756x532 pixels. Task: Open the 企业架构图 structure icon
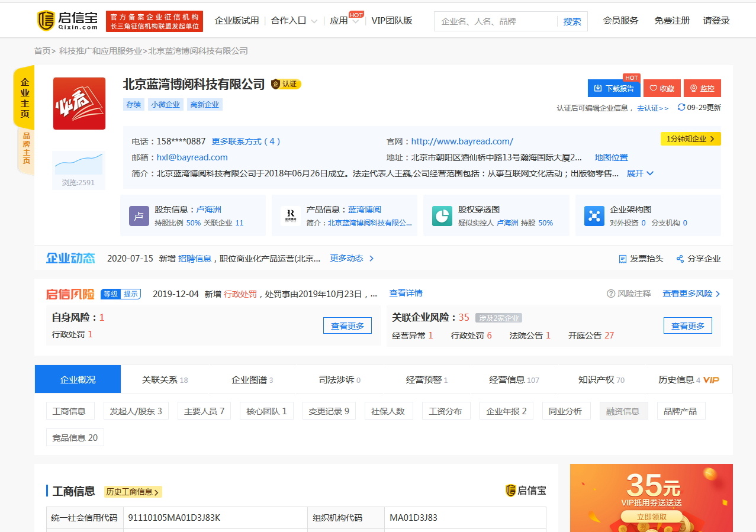pos(594,216)
